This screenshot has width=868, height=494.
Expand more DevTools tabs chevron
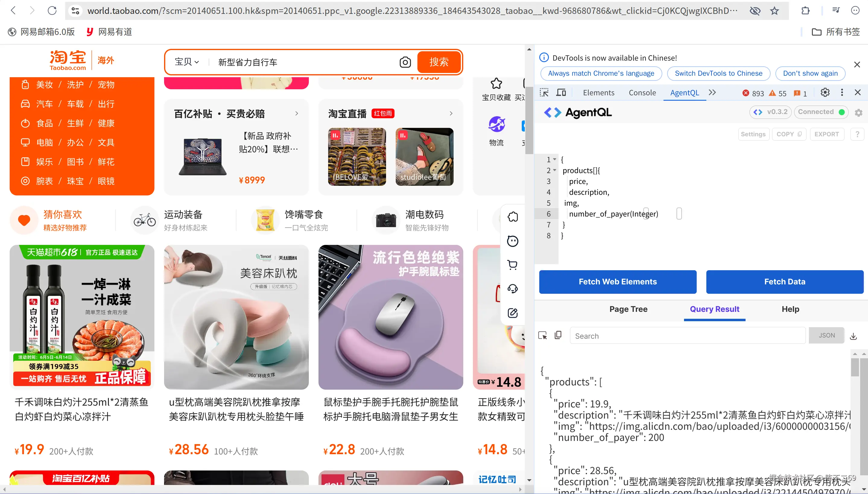point(712,93)
